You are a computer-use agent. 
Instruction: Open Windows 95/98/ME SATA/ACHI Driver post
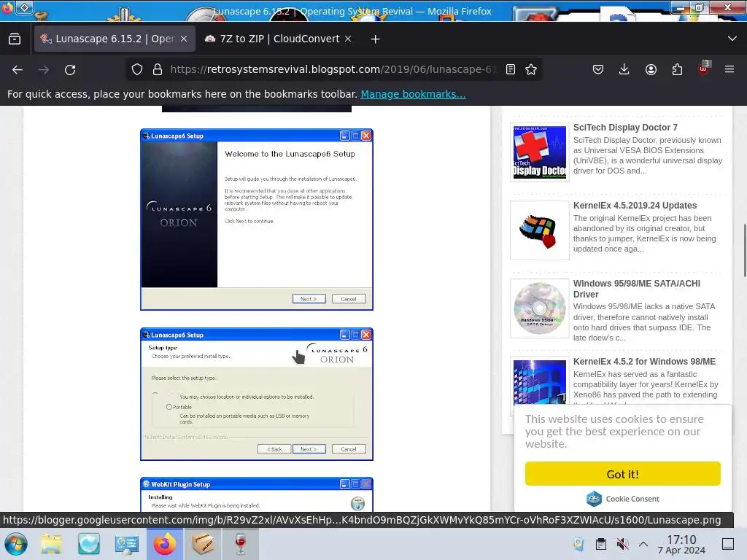coord(636,289)
